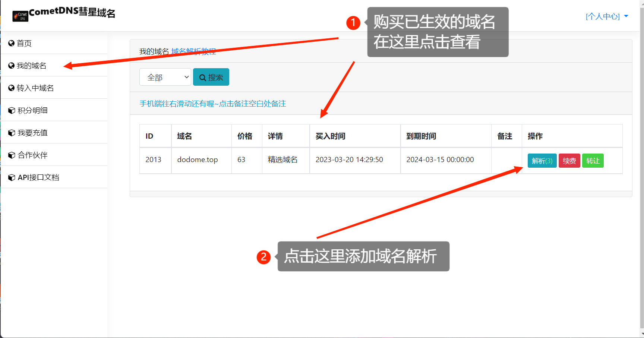Click the page's vertical scrollbar
This screenshot has width=644, height=338.
coord(641,168)
